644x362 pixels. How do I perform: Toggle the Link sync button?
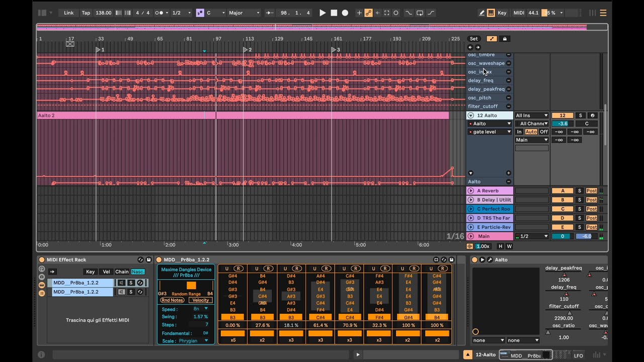pyautogui.click(x=69, y=13)
